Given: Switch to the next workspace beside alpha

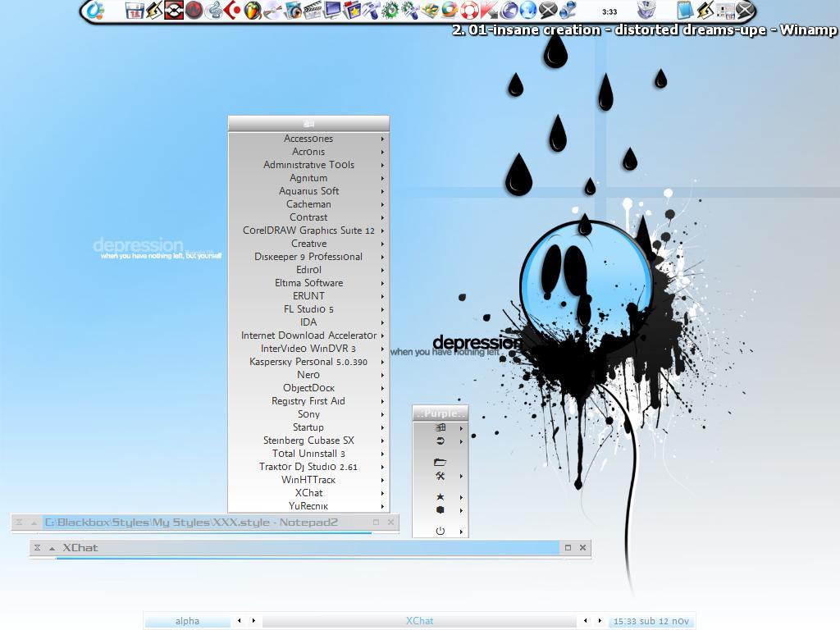Looking at the screenshot, I should click(x=253, y=621).
